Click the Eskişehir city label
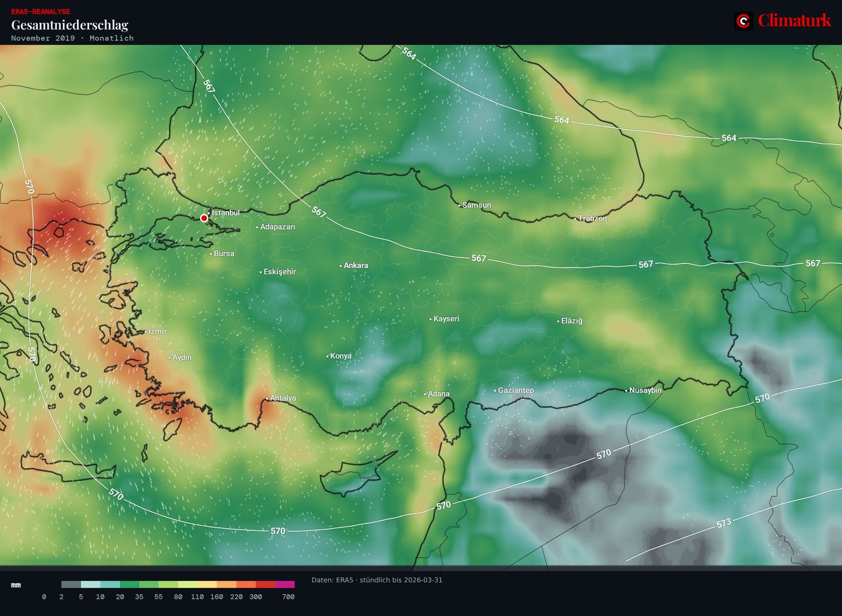Image resolution: width=842 pixels, height=616 pixels. 280,272
